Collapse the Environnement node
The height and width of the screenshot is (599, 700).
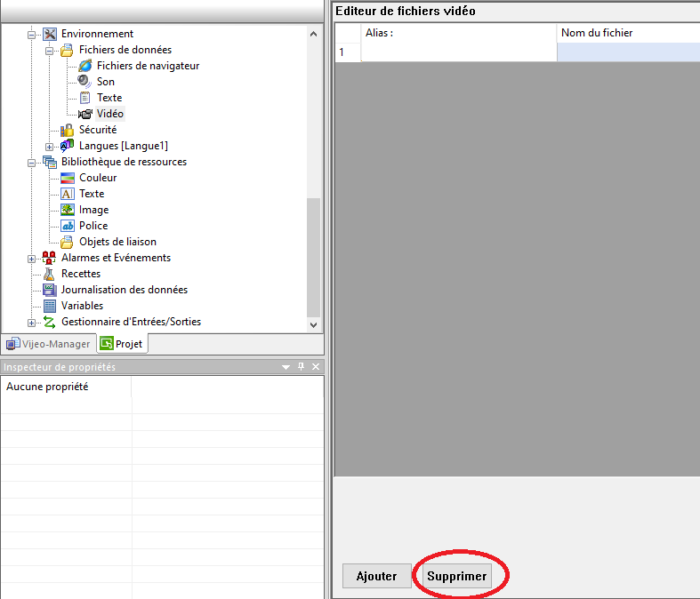[31, 35]
